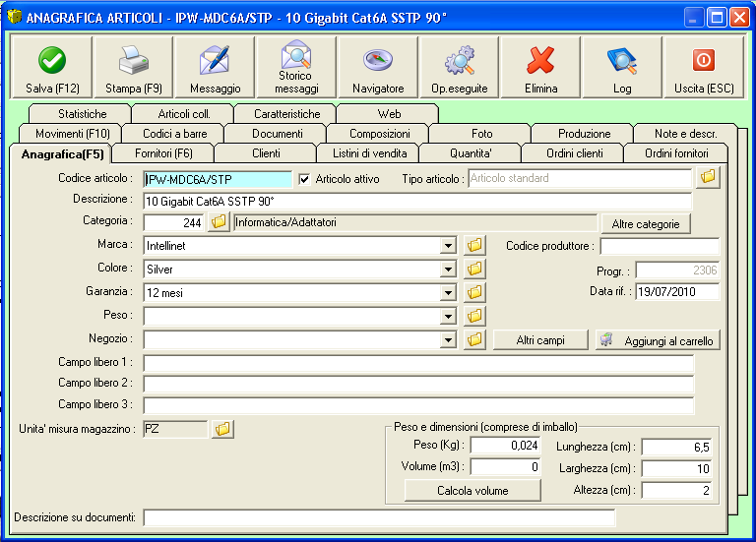Open the Movimenti (F10) tab
Viewport: 756px width, 542px height.
pos(71,134)
